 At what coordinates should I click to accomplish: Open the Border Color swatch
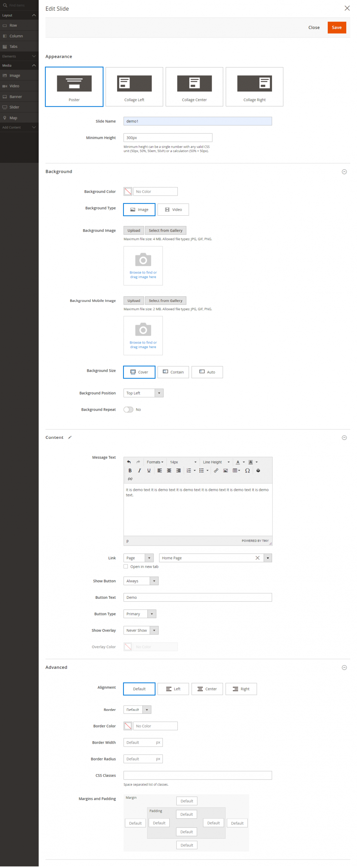[x=128, y=726]
